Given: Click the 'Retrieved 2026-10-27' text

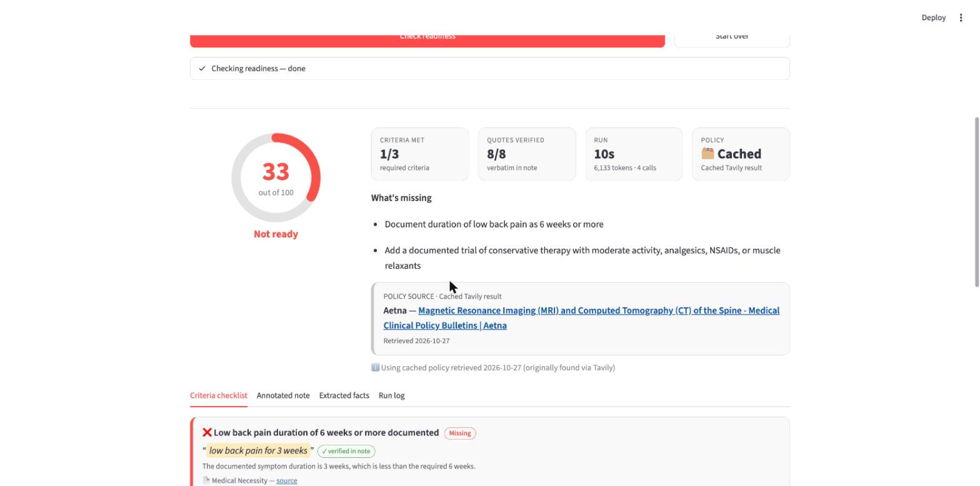Looking at the screenshot, I should click(416, 340).
